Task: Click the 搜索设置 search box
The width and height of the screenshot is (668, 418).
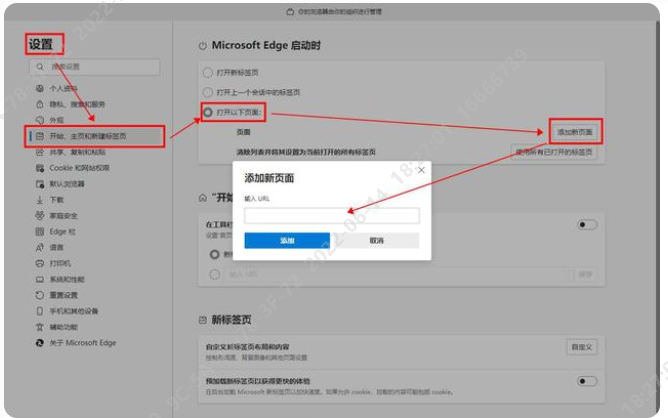Action: pyautogui.click(x=95, y=67)
